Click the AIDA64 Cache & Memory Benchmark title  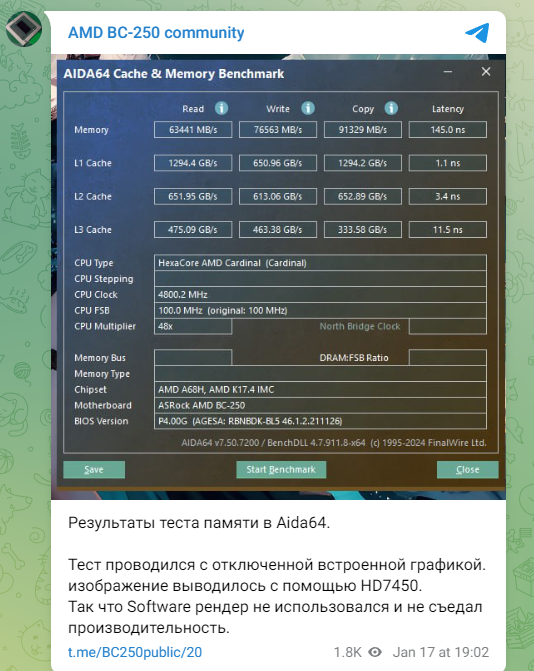(x=174, y=74)
